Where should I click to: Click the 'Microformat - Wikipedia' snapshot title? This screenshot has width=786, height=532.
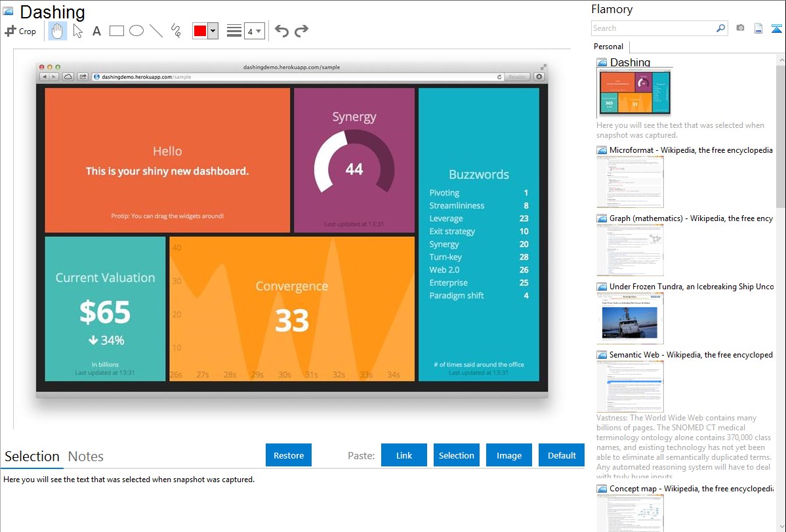point(691,150)
